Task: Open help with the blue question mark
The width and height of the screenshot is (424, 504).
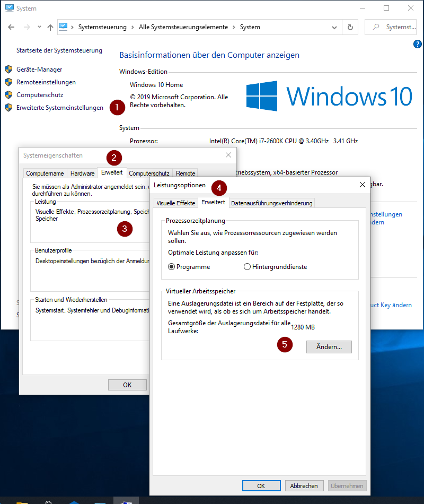Action: (417, 44)
